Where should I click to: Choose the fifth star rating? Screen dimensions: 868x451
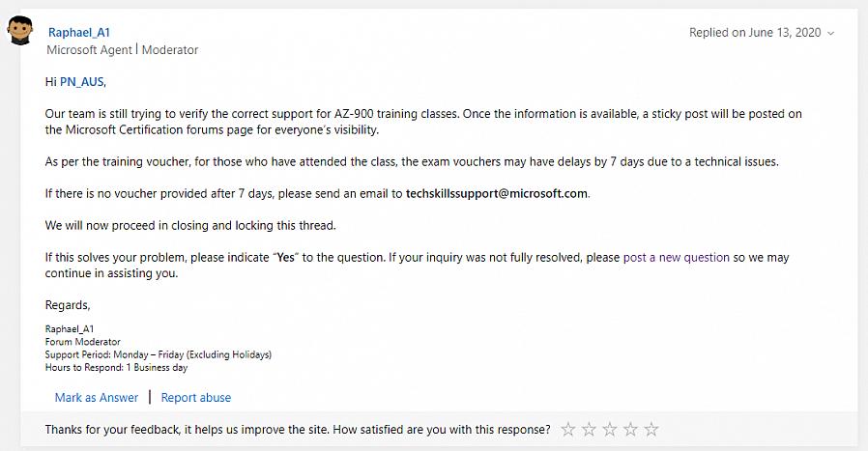click(x=651, y=429)
